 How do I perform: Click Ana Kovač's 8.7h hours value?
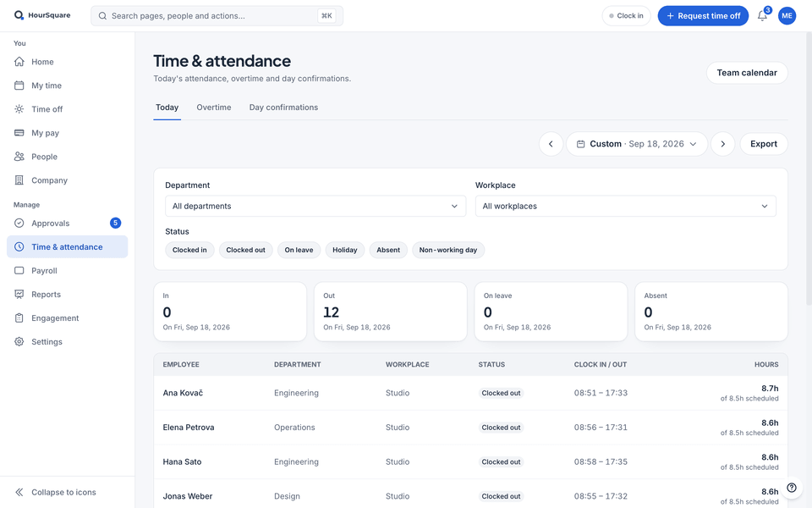pos(770,389)
